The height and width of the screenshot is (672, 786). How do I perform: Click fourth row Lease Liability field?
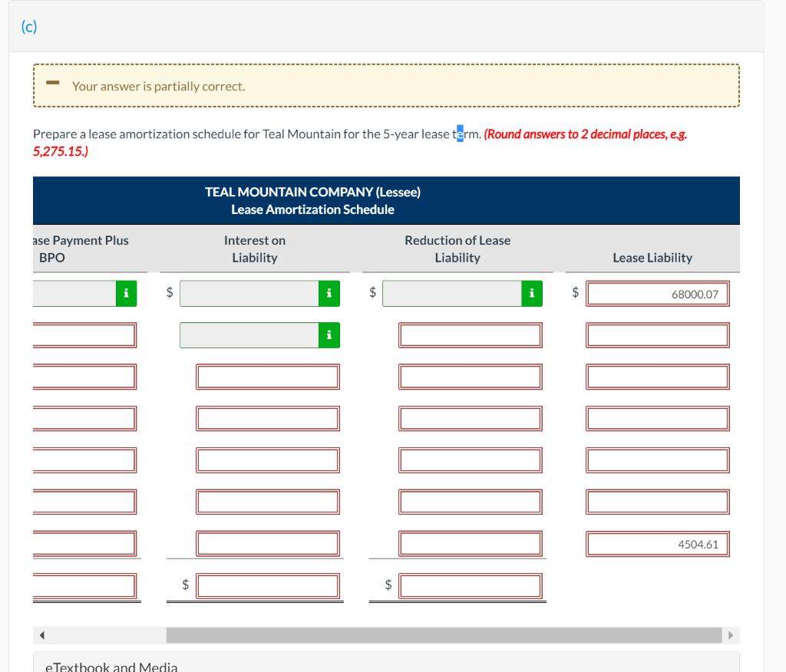657,418
